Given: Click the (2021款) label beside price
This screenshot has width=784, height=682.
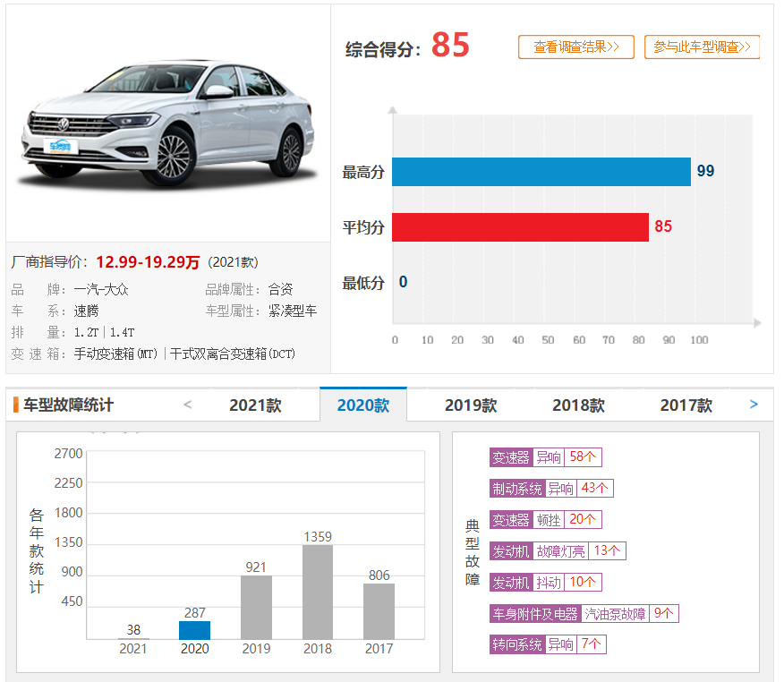Looking at the screenshot, I should tap(233, 262).
